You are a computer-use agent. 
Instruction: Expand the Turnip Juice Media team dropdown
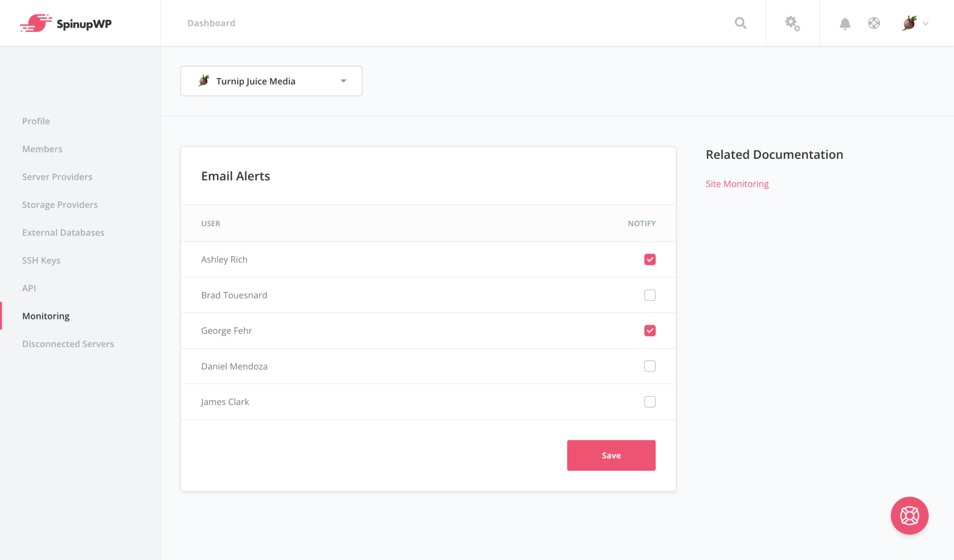coord(343,81)
